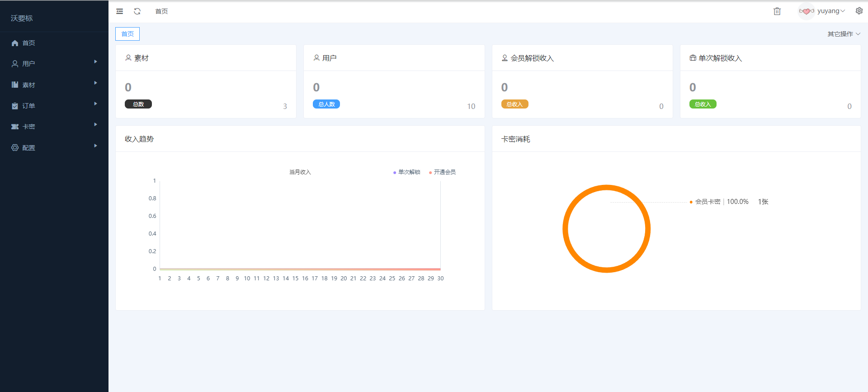Click the home icon in sidebar
868x392 pixels.
[x=15, y=43]
